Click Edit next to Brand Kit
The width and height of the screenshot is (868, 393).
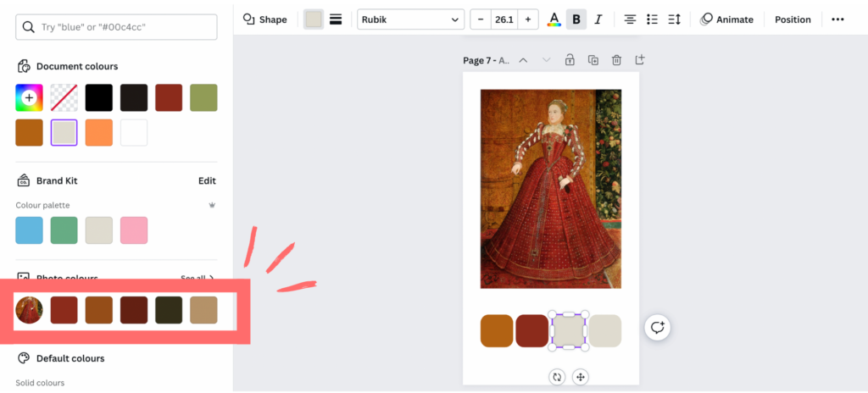coord(207,180)
